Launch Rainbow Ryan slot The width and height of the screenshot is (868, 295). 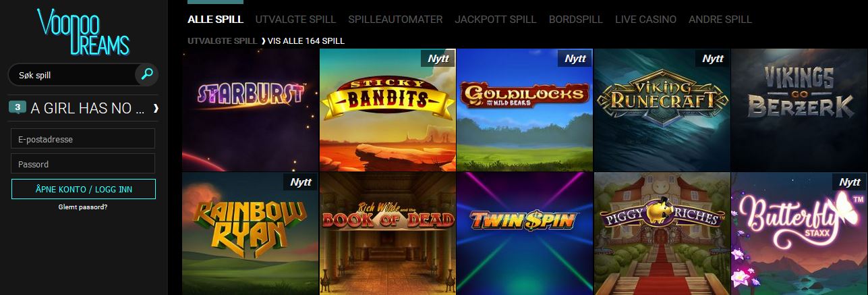[x=250, y=234]
